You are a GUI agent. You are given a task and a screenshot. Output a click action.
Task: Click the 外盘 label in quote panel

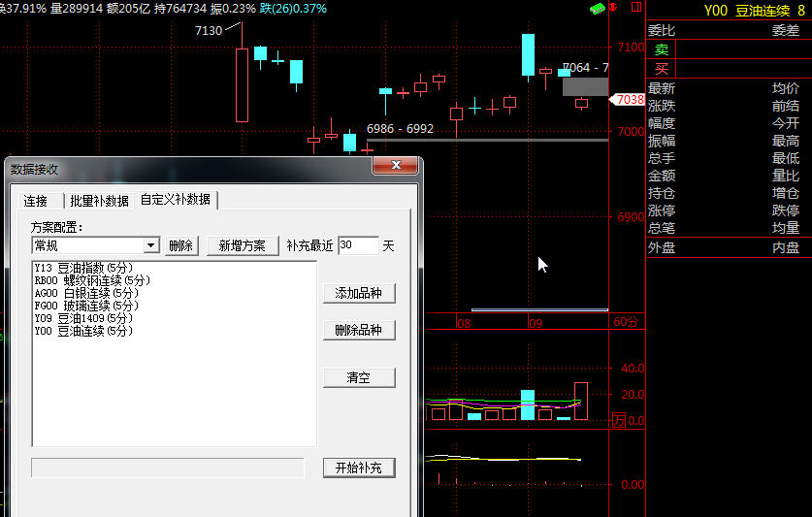click(662, 247)
